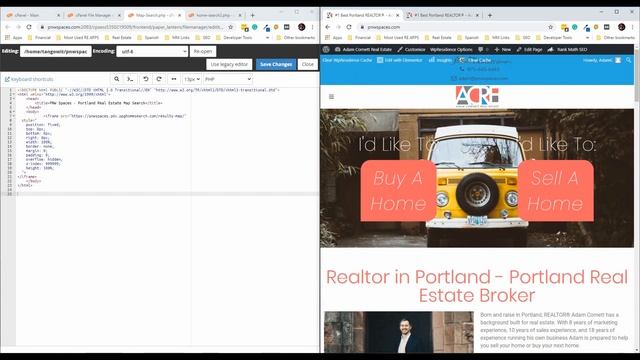Viewport: 640px width, 360px height.
Task: Open WpResidence Options menu
Action: 451,49
